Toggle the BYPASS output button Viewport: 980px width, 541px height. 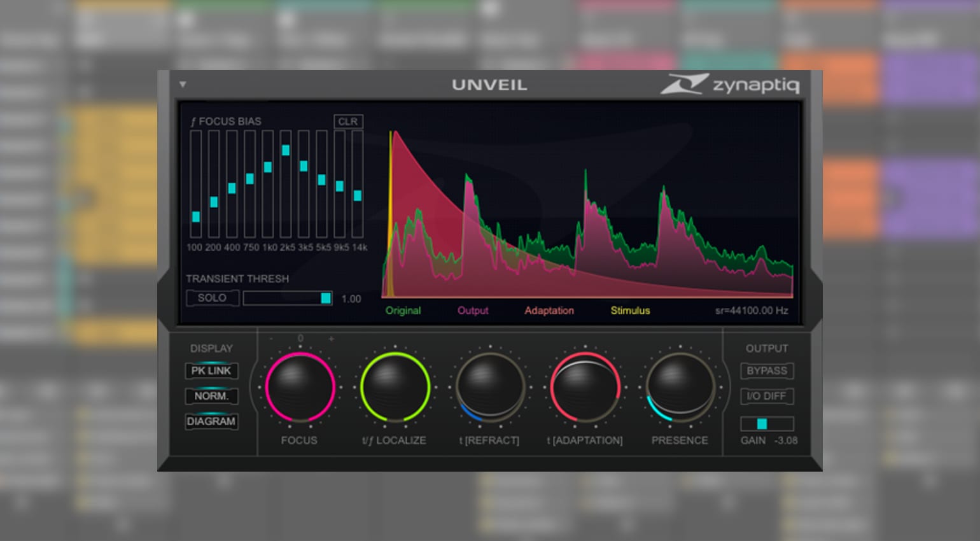[x=767, y=371]
